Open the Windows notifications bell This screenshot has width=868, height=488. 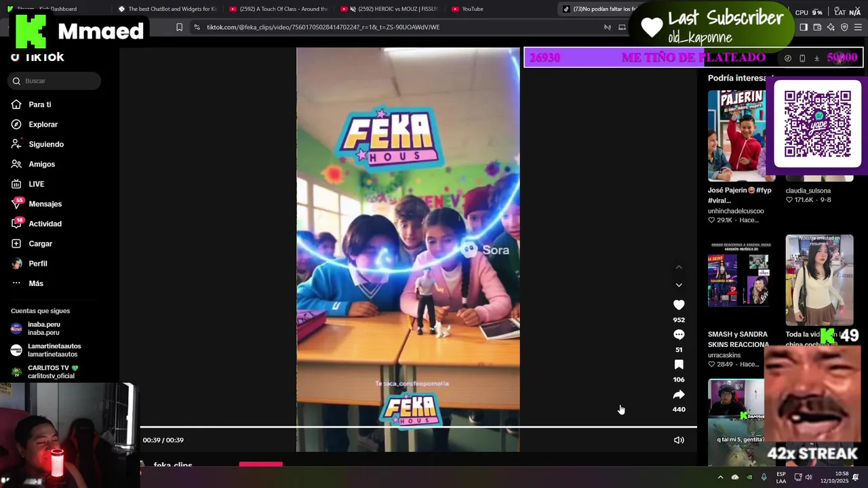coord(856,477)
